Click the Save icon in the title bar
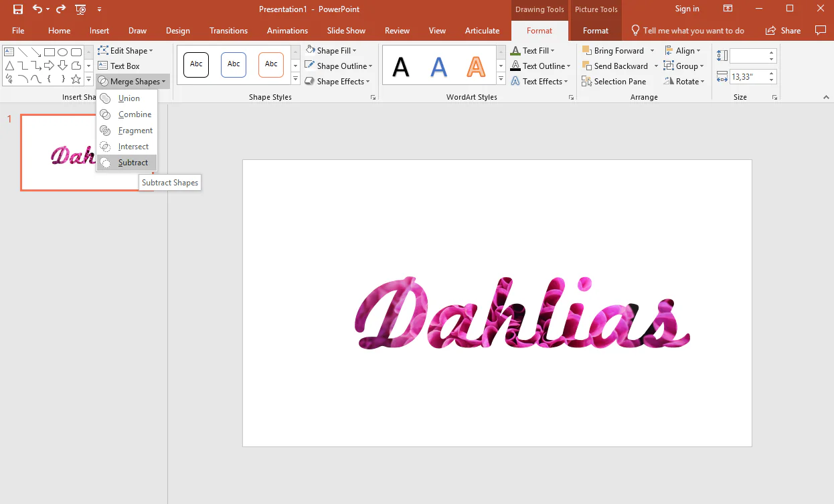 pos(18,9)
